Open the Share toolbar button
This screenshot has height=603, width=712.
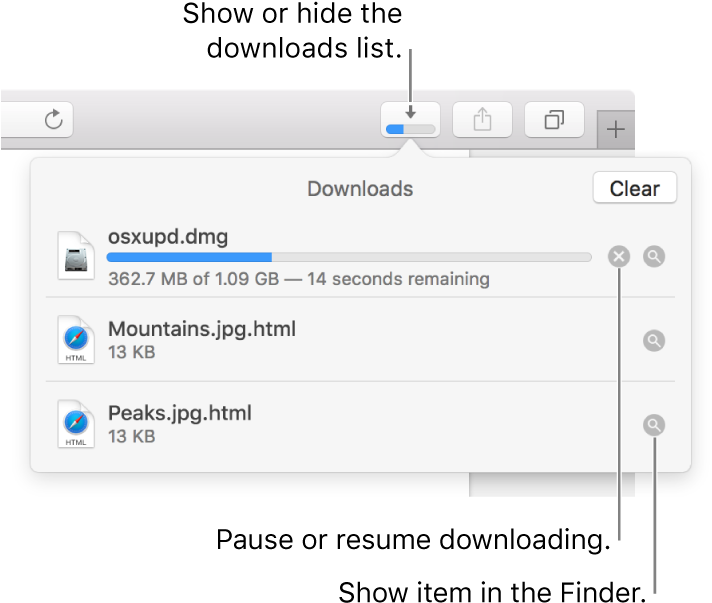pyautogui.click(x=482, y=119)
